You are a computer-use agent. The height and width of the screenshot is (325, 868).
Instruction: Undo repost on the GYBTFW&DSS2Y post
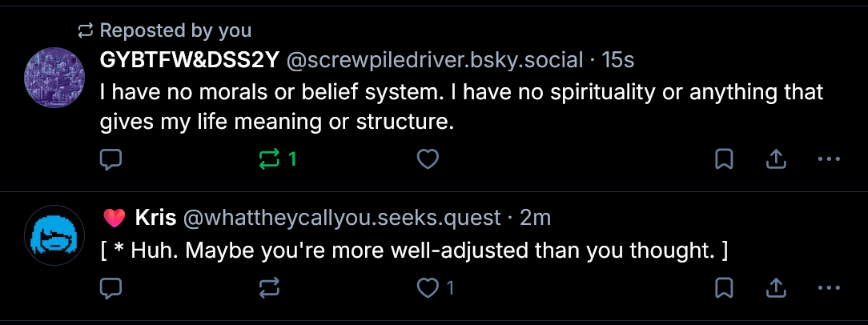coord(269,159)
